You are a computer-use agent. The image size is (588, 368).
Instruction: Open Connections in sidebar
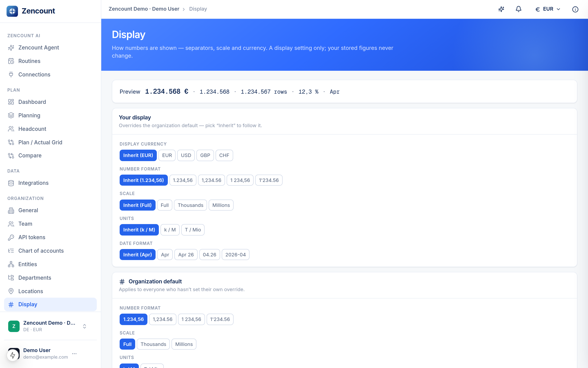pyautogui.click(x=50, y=74)
